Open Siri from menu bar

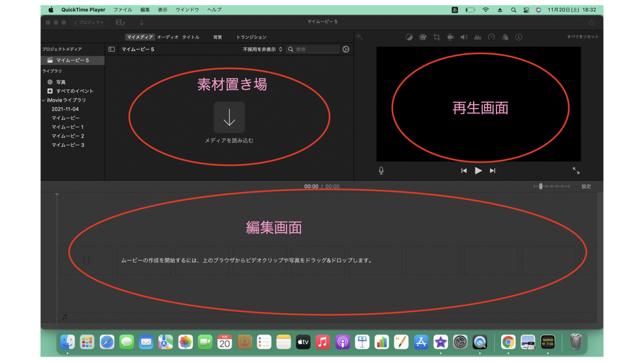(538, 10)
